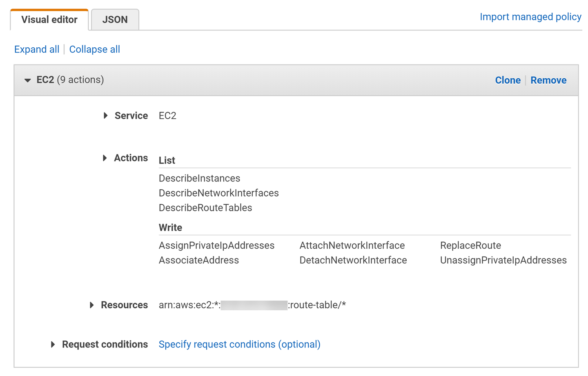The image size is (588, 376).
Task: Remove the EC2 permission block
Action: (548, 80)
